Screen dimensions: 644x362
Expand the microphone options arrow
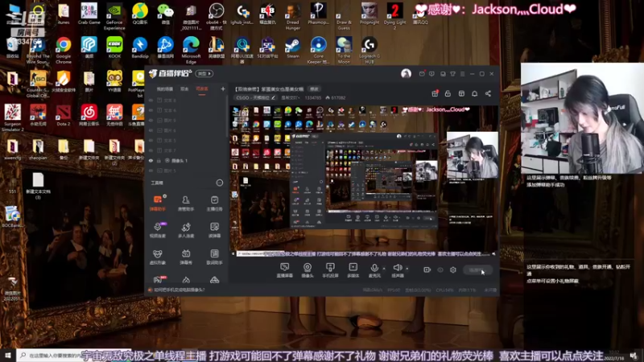point(384,269)
